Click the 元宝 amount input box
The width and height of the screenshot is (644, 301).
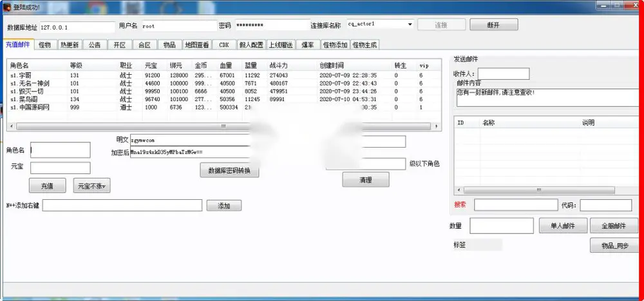(x=61, y=168)
